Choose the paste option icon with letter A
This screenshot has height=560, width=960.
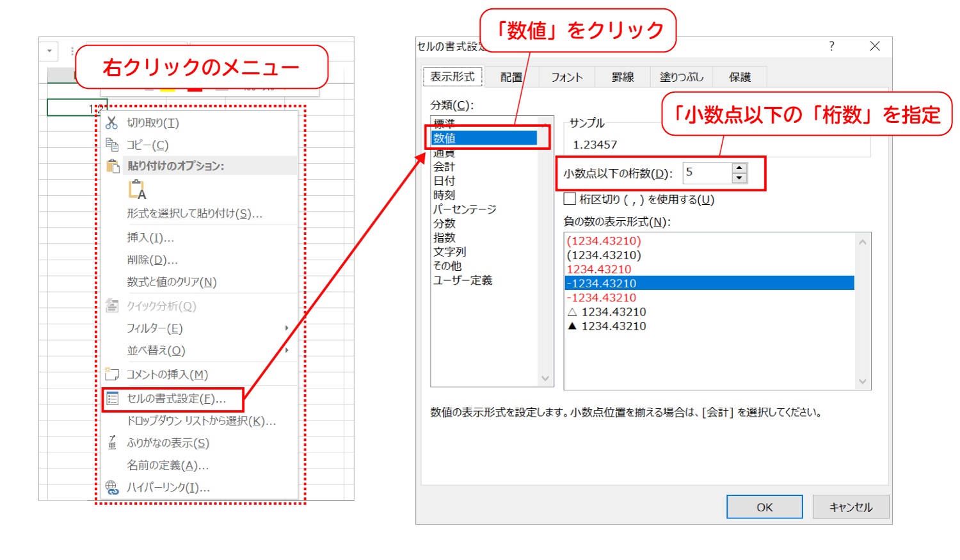point(138,190)
